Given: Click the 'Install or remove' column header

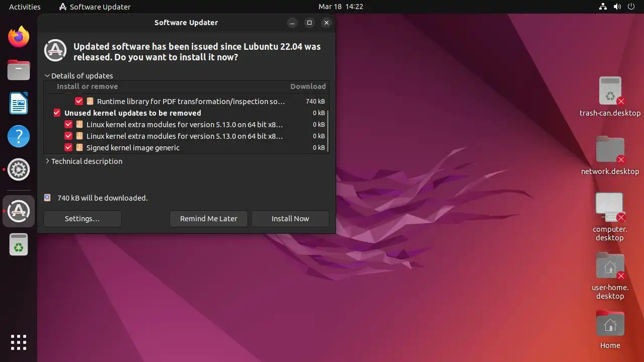Looking at the screenshot, I should [x=87, y=86].
